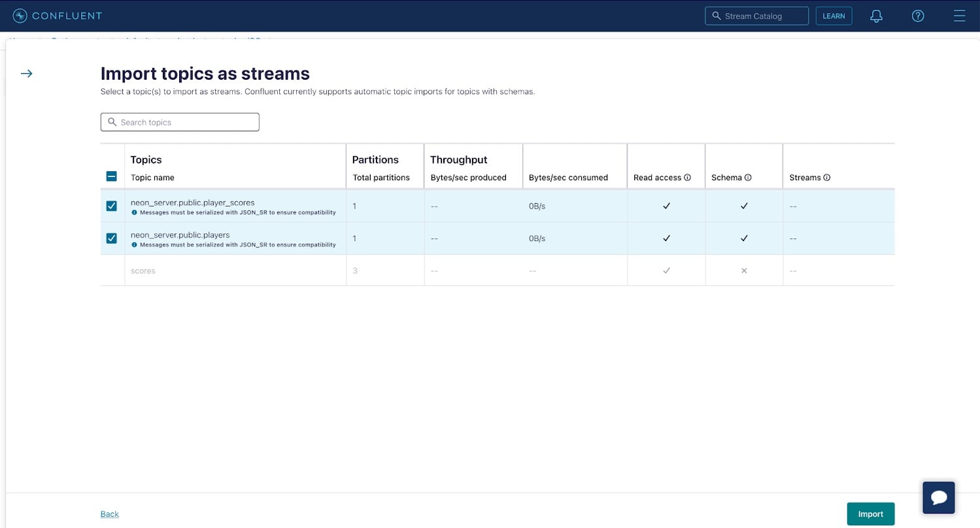Viewport: 980px width, 528px height.
Task: Uncheck the neon_server.public.players topic
Action: tap(111, 238)
